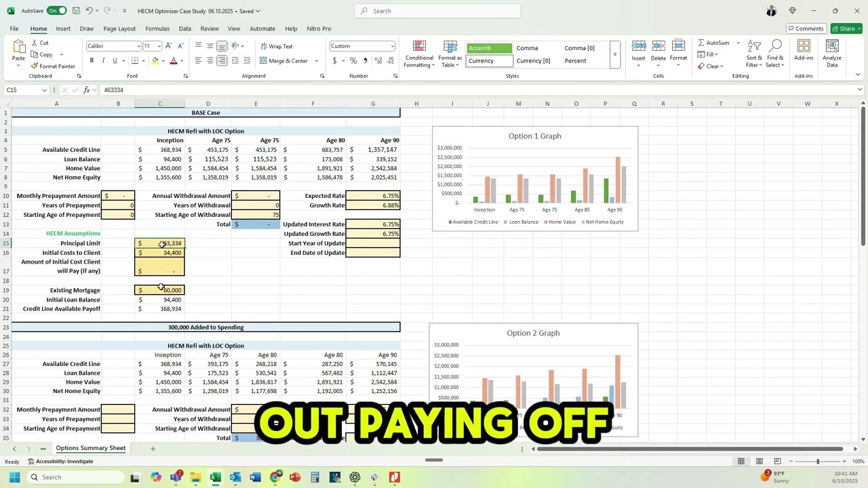Apply the Currency cell style
868x488 pixels.
point(490,60)
